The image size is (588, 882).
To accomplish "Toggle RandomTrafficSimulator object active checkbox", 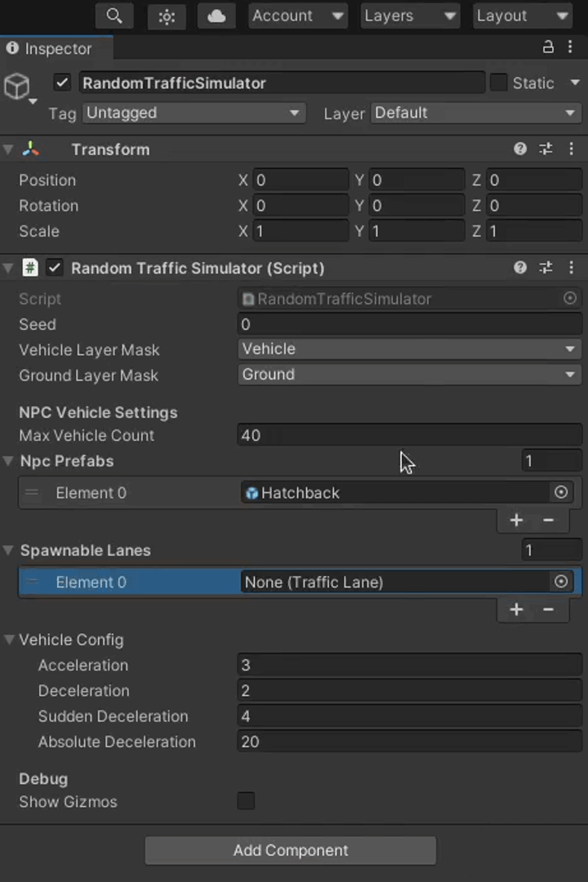I will tap(62, 82).
